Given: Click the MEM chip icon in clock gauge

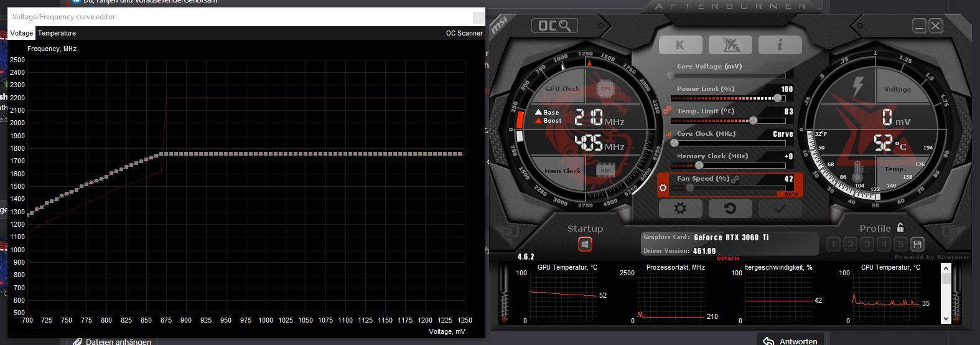Looking at the screenshot, I should 605,169.
